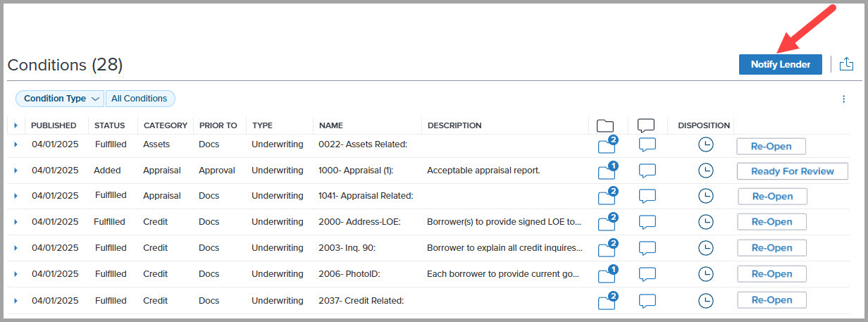This screenshot has height=322, width=868.
Task: Open documents folder for 0022- Assets Related
Action: [607, 146]
